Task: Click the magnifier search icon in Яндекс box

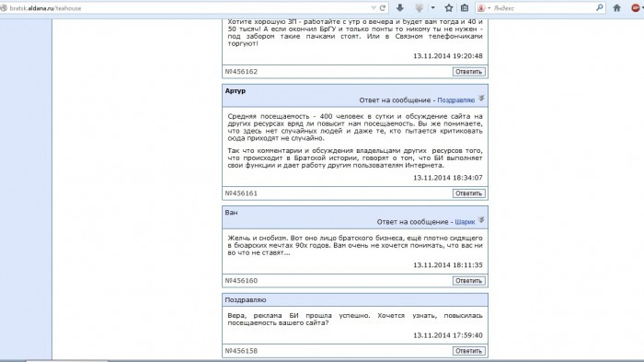Action: (x=599, y=7)
